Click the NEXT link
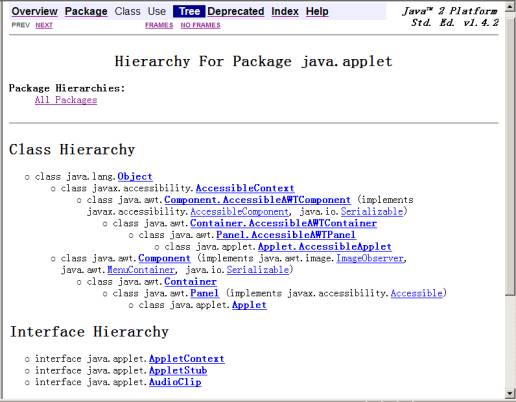The image size is (516, 402). pyautogui.click(x=44, y=25)
